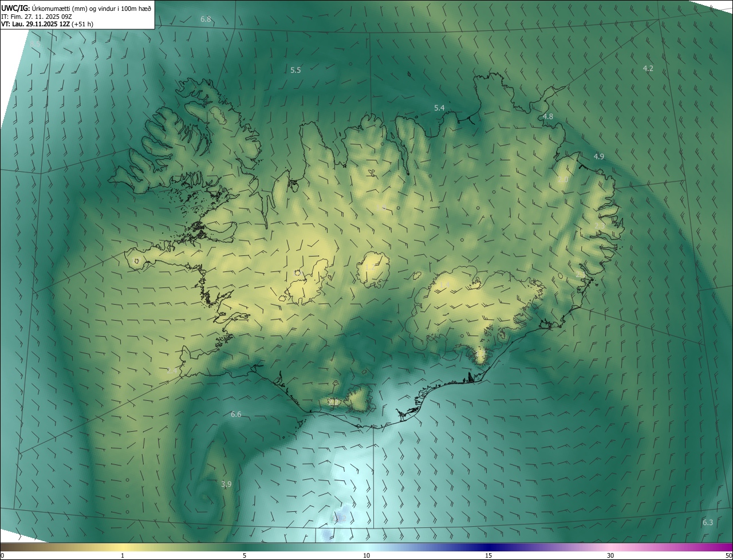733x560 pixels.
Task: Click the faint 2.0 value label
Action: 563,180
